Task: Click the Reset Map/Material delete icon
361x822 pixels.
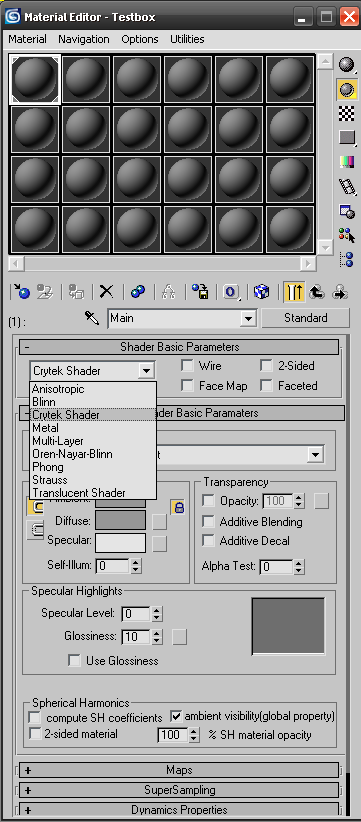Action: pos(106,291)
